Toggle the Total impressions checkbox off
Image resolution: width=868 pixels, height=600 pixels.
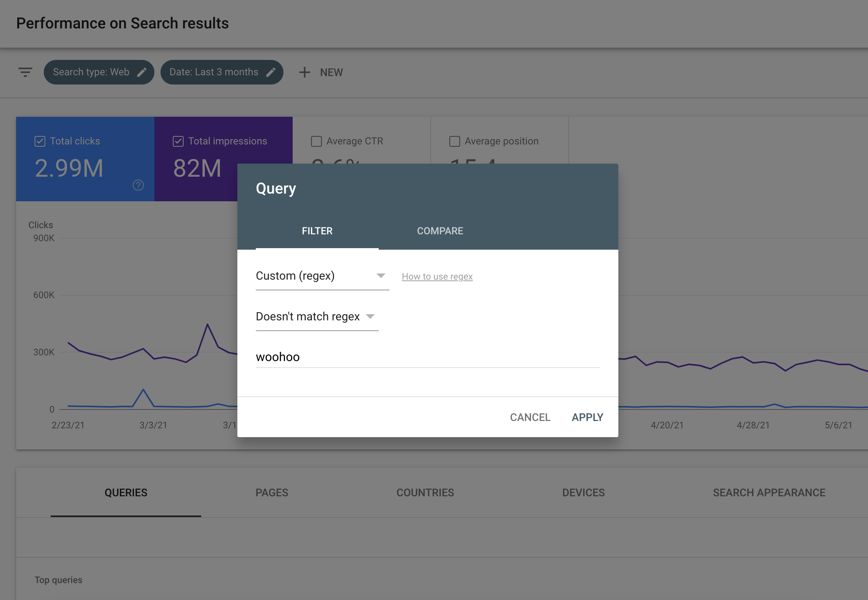(x=178, y=140)
